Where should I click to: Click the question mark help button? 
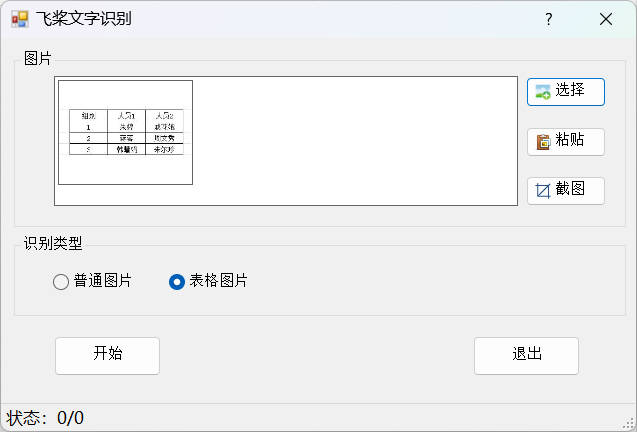[548, 19]
